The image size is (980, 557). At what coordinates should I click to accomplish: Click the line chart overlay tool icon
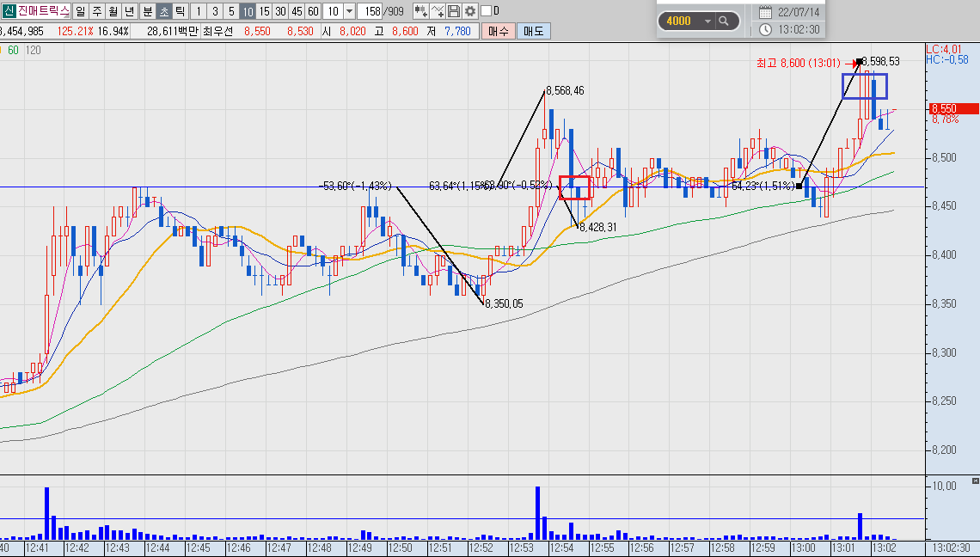click(x=438, y=11)
